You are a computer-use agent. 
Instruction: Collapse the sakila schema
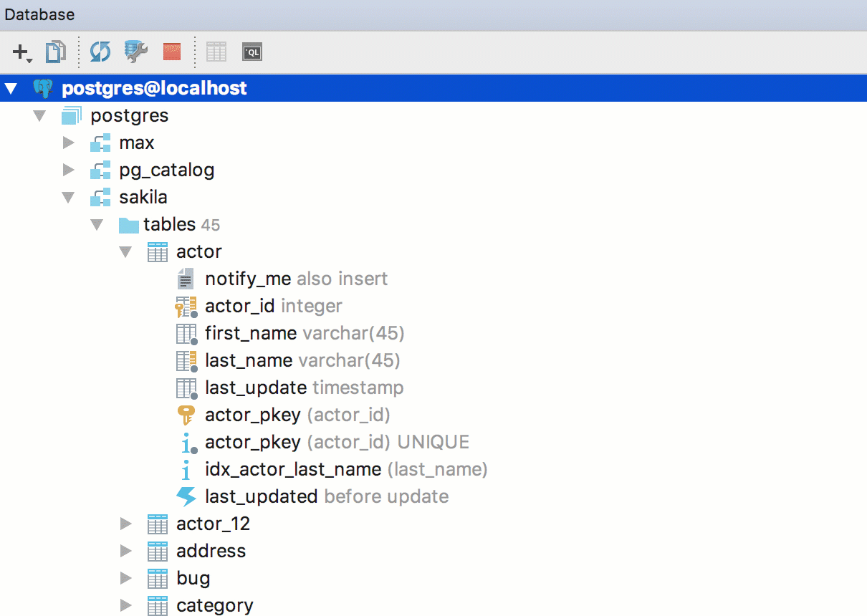click(68, 197)
